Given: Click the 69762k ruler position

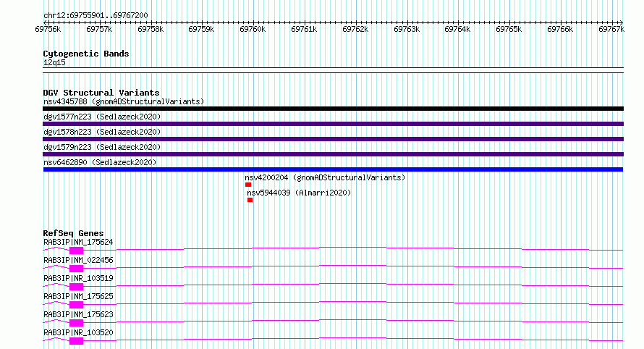Looking at the screenshot, I should coord(355,29).
